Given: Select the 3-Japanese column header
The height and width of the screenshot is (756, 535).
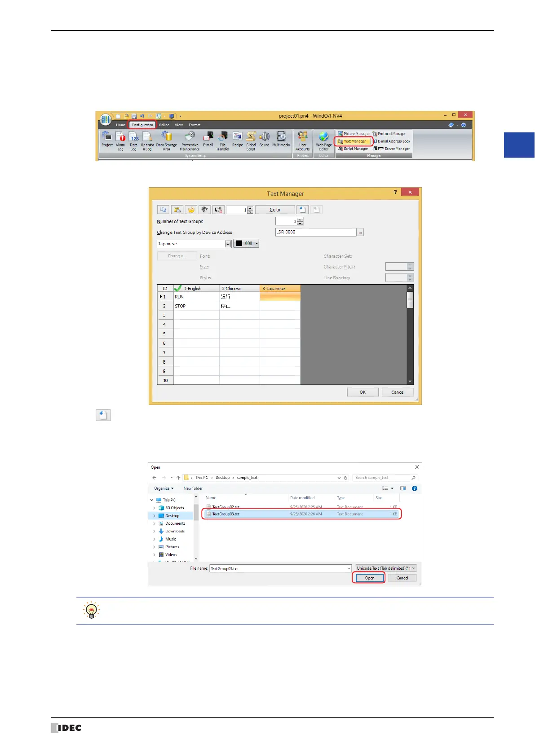Looking at the screenshot, I should coord(280,288).
